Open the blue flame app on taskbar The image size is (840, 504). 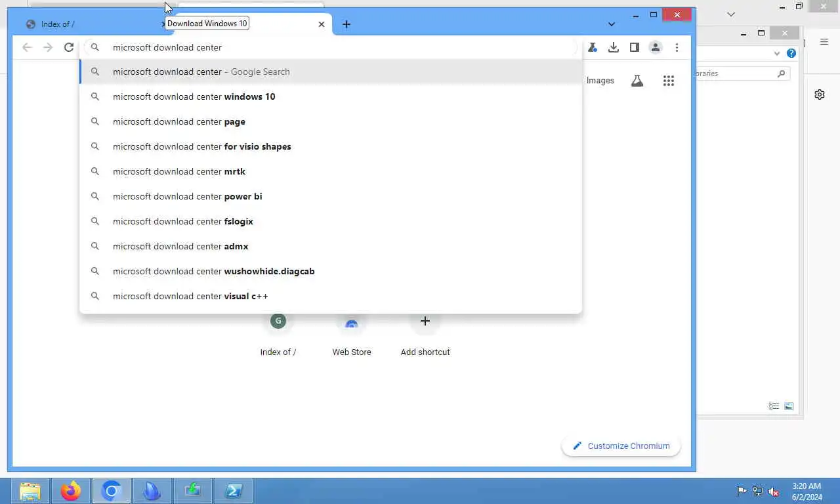click(x=152, y=491)
